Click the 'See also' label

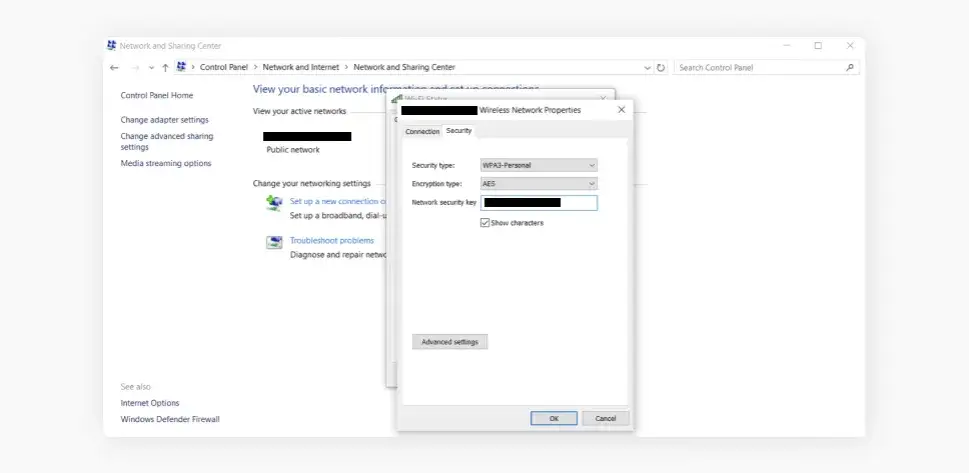coord(135,387)
